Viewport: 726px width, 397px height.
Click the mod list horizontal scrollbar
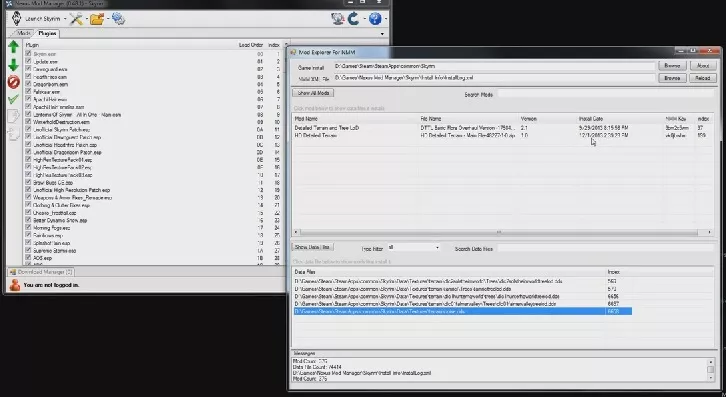(499, 232)
